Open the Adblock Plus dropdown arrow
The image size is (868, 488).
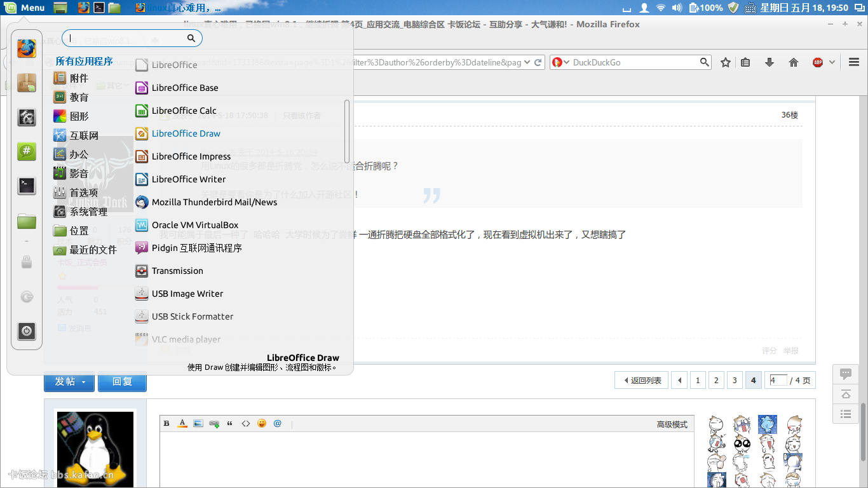[x=832, y=62]
